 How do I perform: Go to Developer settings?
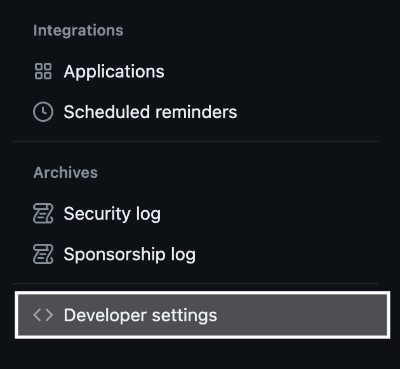click(x=202, y=315)
